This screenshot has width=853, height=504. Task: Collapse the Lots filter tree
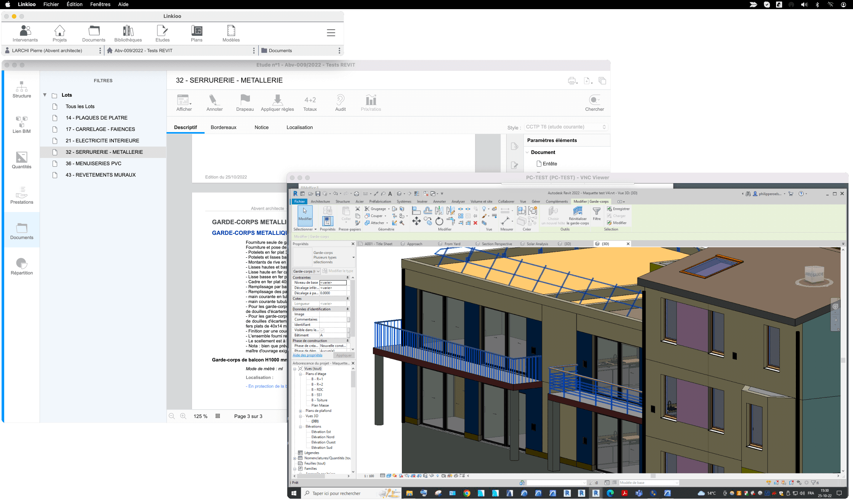(x=45, y=95)
